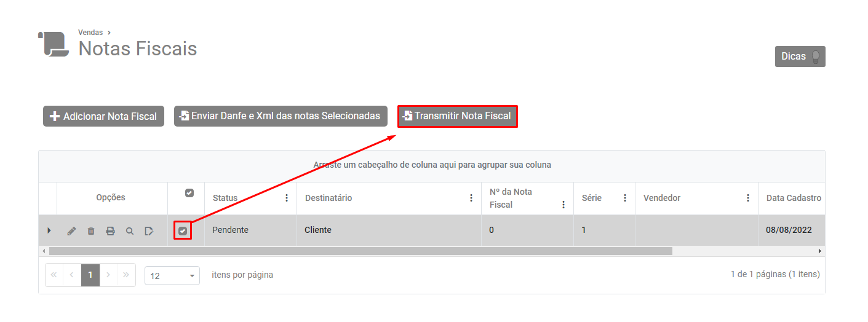Screen dimensions: 868x322
Task: Click the trash delete icon in the row
Action: point(91,231)
